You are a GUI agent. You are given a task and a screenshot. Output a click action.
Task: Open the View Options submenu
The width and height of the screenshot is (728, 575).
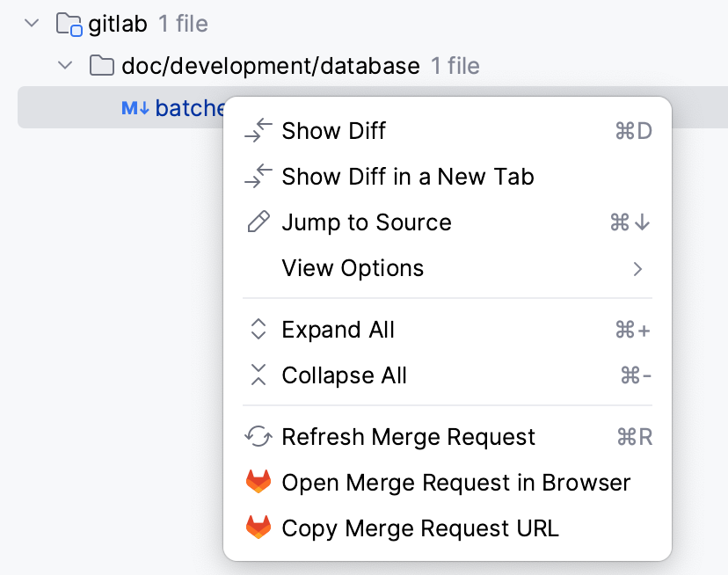coord(352,267)
